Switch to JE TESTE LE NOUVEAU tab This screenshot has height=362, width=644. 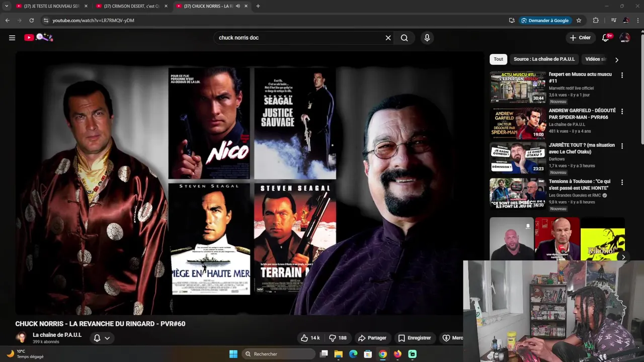[51, 6]
